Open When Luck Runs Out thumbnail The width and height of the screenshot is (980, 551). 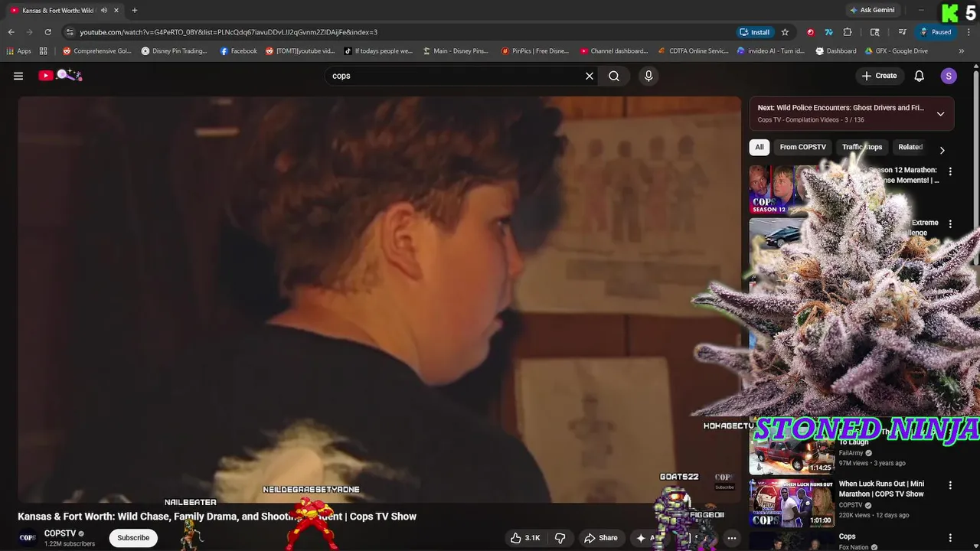click(x=792, y=503)
